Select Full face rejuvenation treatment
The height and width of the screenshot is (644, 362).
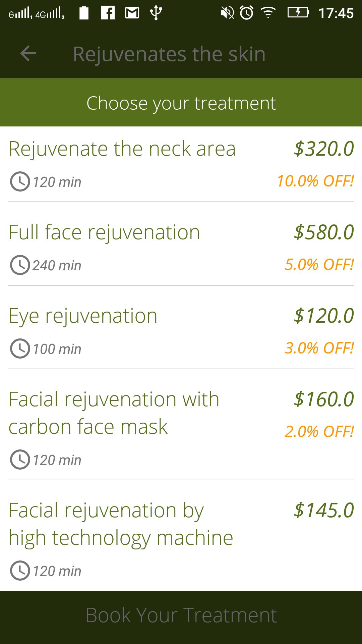104,232
